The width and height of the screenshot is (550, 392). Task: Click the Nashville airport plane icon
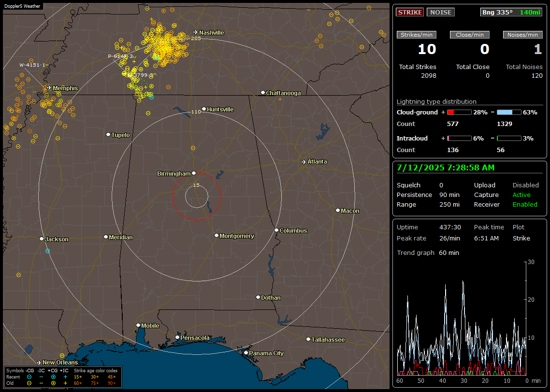[x=195, y=32]
